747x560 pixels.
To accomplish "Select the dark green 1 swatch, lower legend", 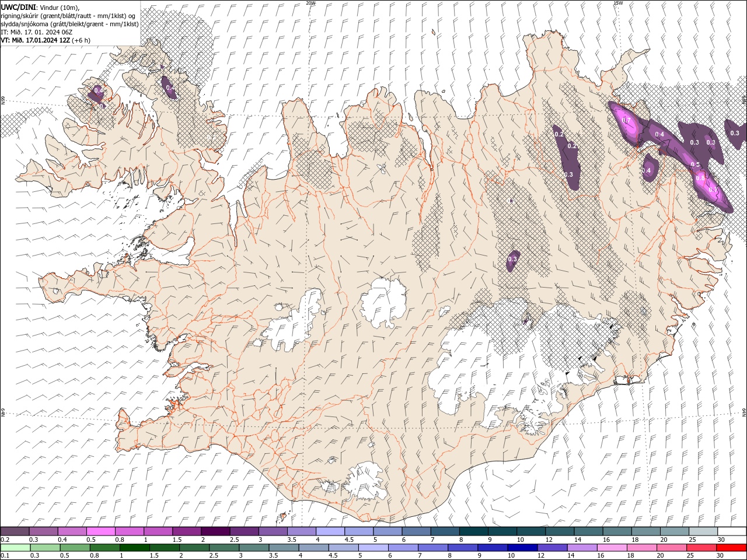I will click(135, 548).
